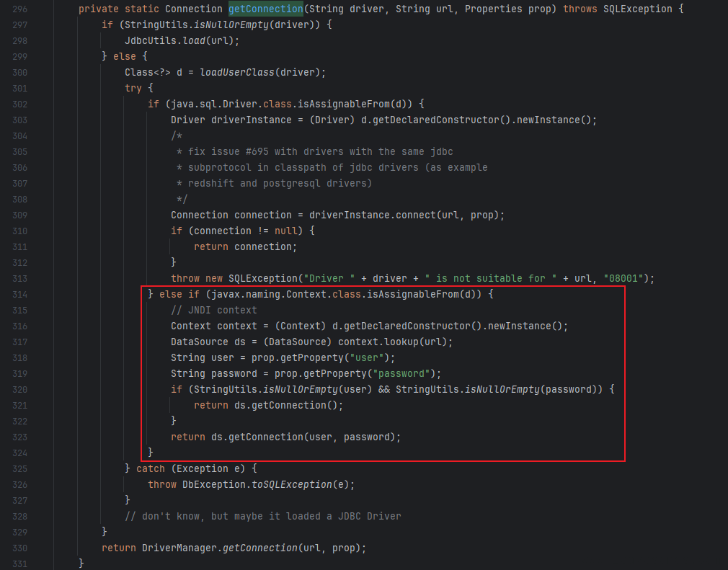This screenshot has height=570, width=728.
Task: Click the try keyword on line 301
Action: coord(133,88)
